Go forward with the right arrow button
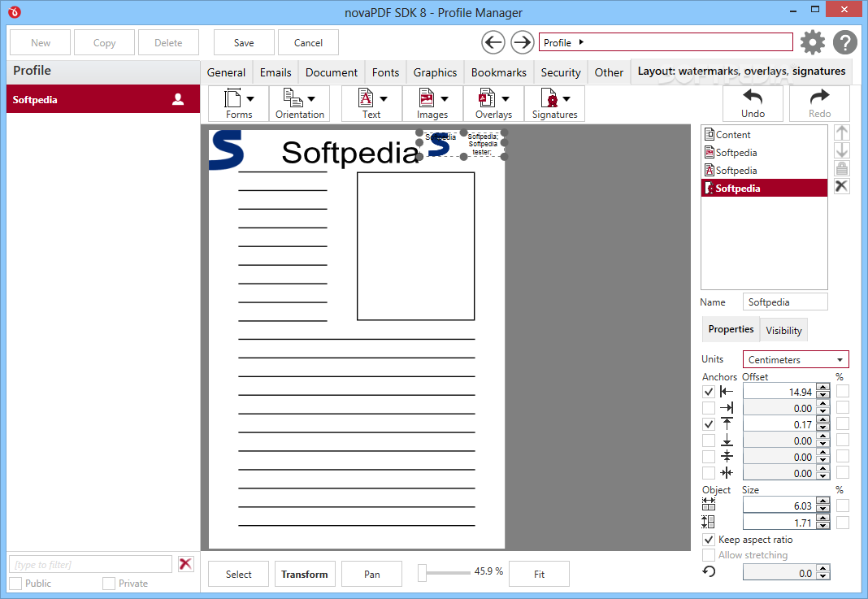Image resolution: width=868 pixels, height=599 pixels. coord(522,42)
